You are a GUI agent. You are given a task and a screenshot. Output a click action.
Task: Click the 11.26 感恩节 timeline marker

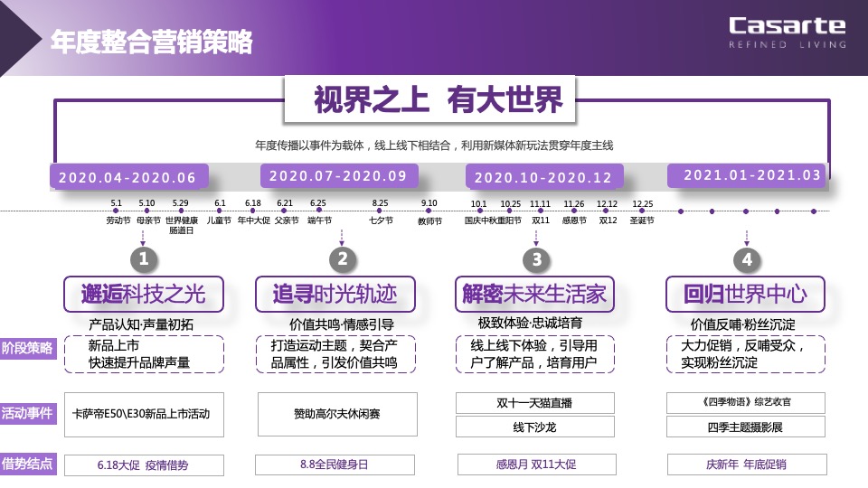click(x=574, y=211)
